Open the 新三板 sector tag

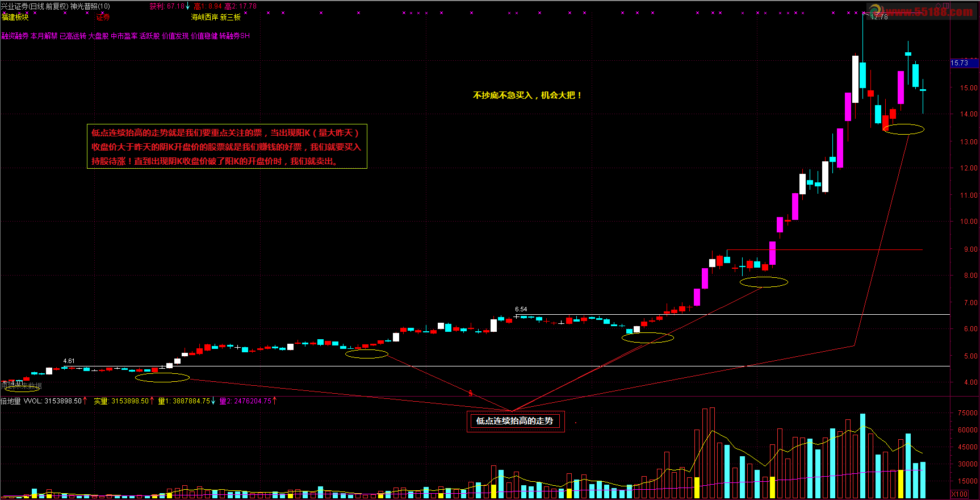pos(231,17)
